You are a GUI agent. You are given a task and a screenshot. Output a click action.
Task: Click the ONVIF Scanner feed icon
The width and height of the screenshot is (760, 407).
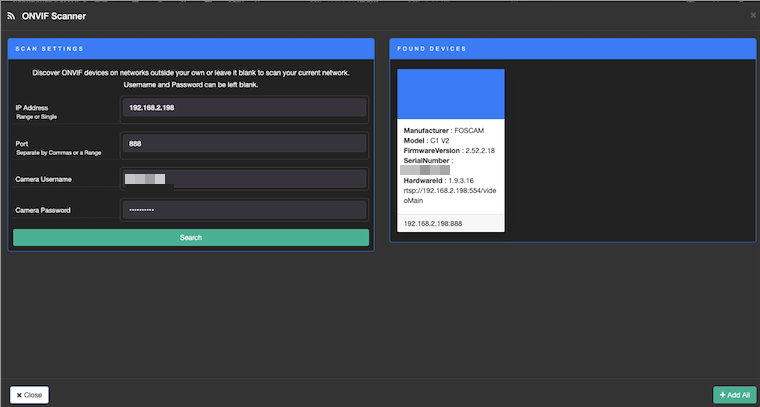click(x=11, y=16)
